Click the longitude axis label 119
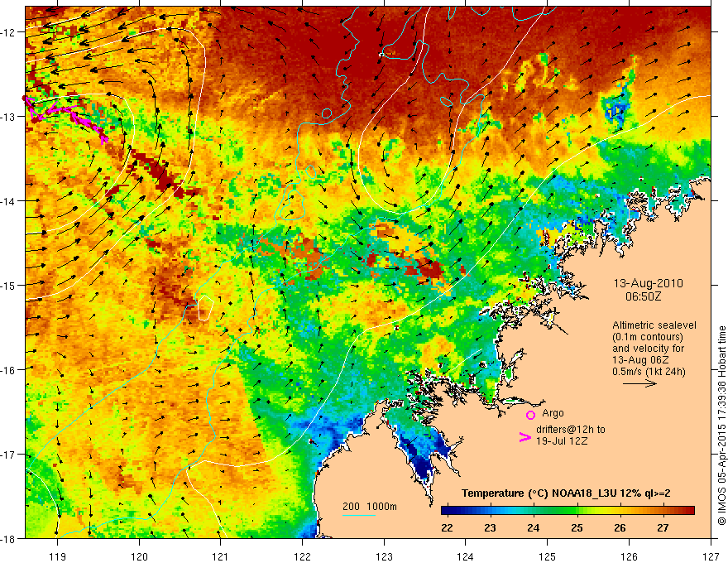 58,556
